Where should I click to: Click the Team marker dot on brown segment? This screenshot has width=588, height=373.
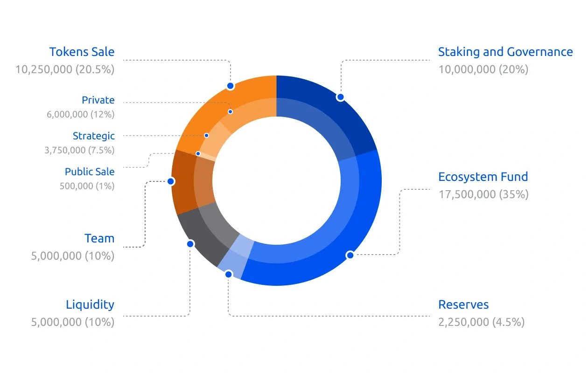[x=171, y=181]
